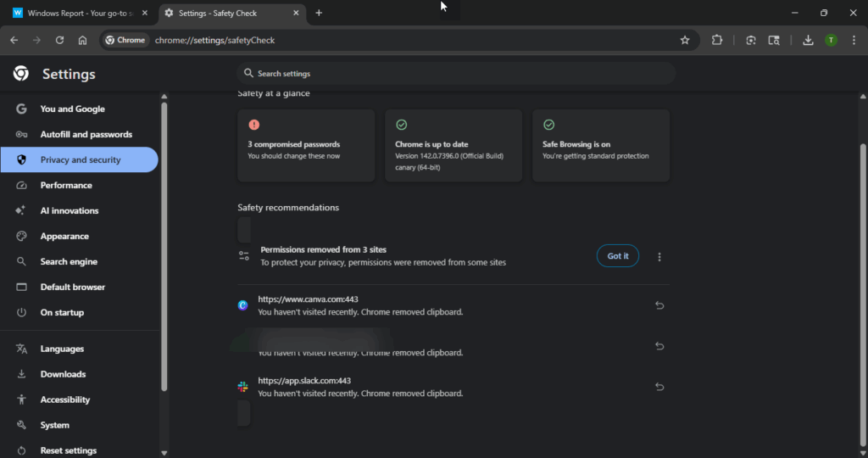Click the Chrome logo beside Settings
868x458 pixels.
[21, 73]
